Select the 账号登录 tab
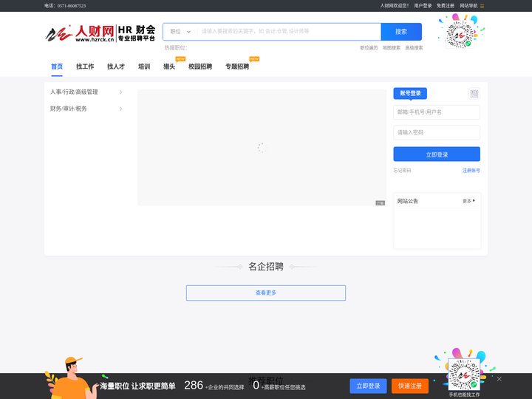Screen dimensions: 532x399 pos(410,93)
